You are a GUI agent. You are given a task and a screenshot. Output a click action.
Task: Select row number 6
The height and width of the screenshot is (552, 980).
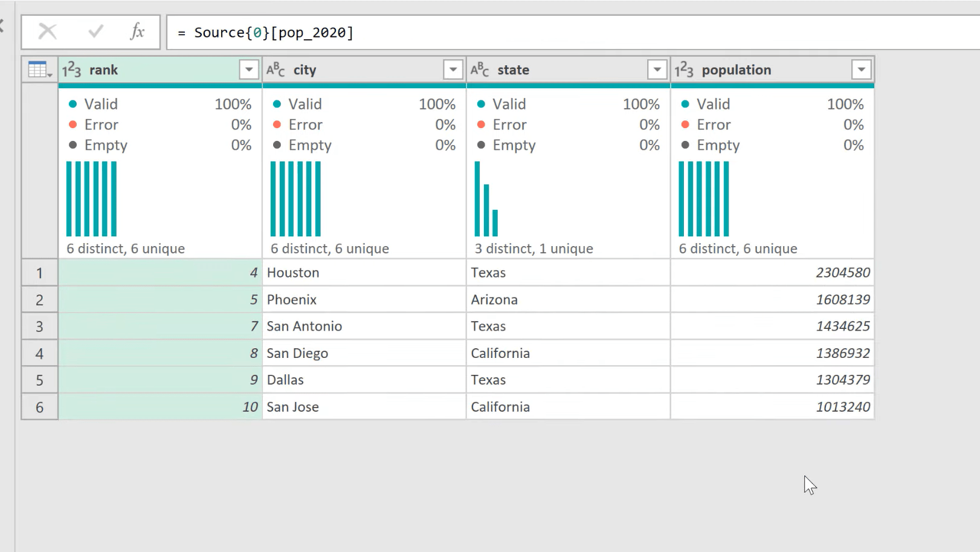pos(40,407)
